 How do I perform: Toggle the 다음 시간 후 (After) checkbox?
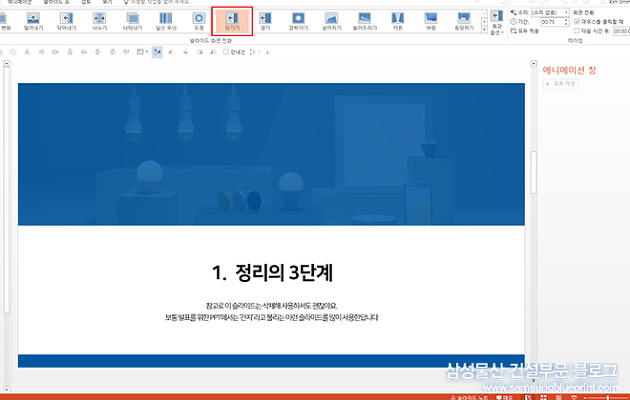click(577, 31)
